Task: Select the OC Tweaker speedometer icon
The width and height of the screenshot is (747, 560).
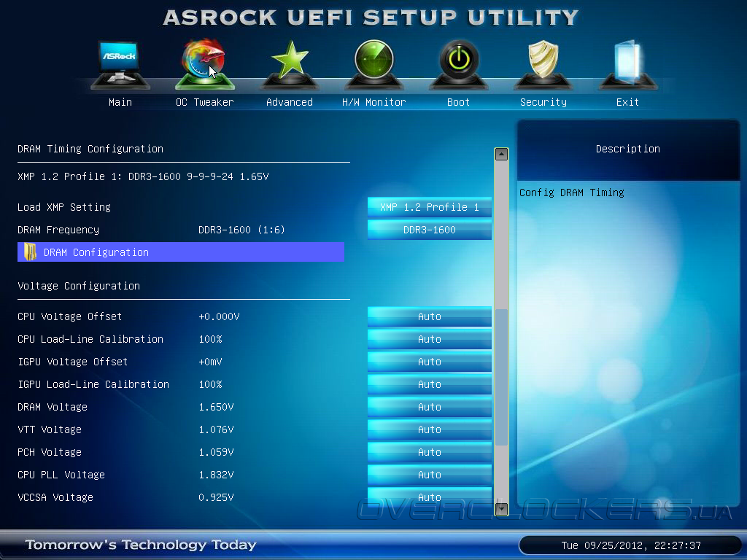Action: (204, 64)
